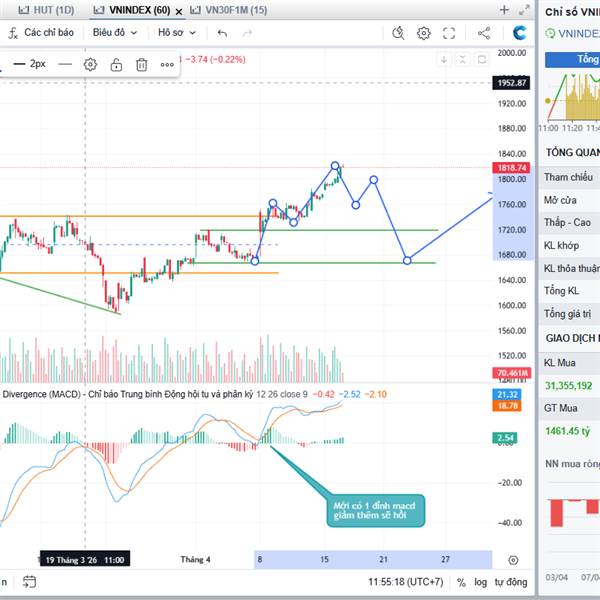Undo the last chart action
Image resolution: width=600 pixels, height=600 pixels.
pyautogui.click(x=222, y=33)
